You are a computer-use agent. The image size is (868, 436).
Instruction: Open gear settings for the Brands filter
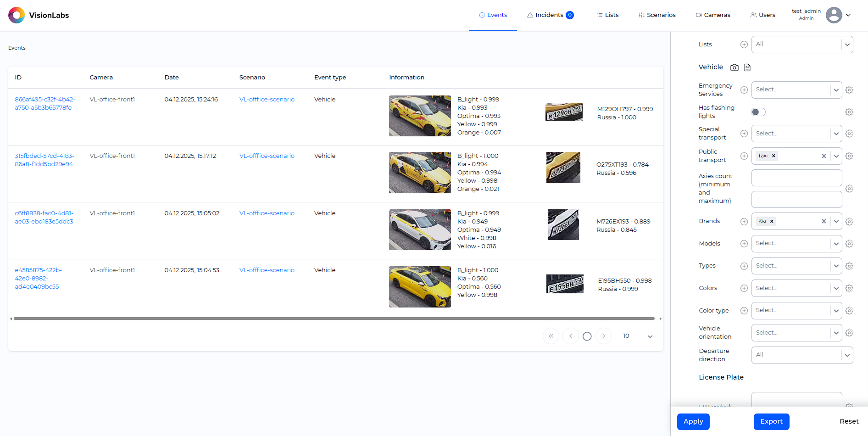coord(849,221)
